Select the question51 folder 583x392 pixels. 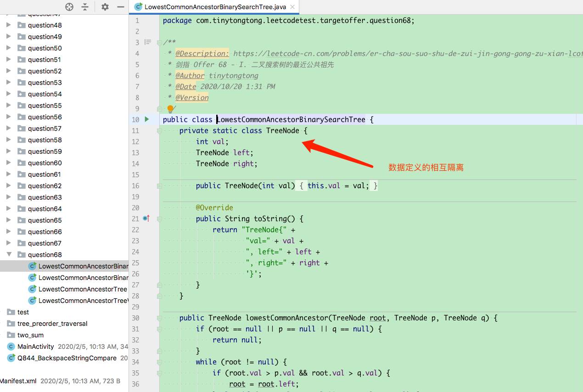pos(45,60)
